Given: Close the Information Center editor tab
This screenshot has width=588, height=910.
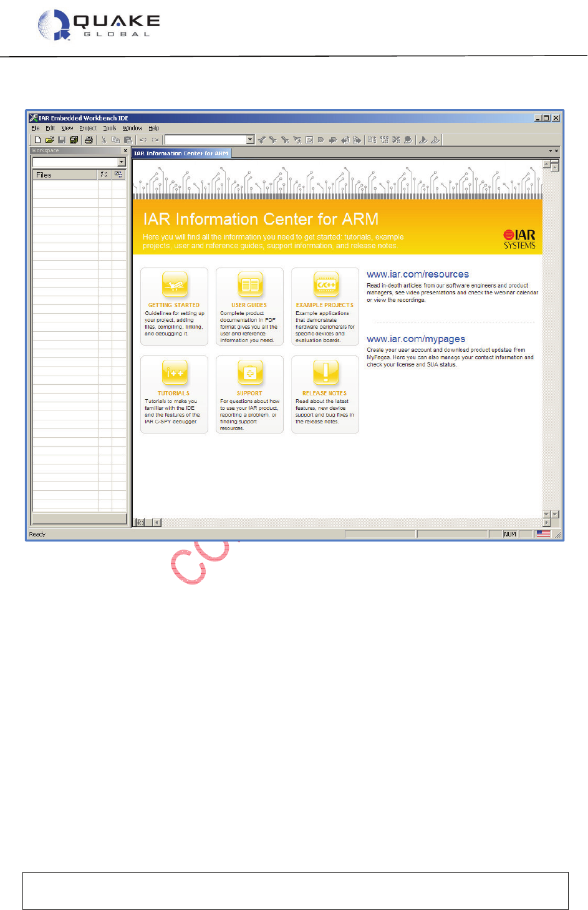Looking at the screenshot, I should pyautogui.click(x=556, y=151).
